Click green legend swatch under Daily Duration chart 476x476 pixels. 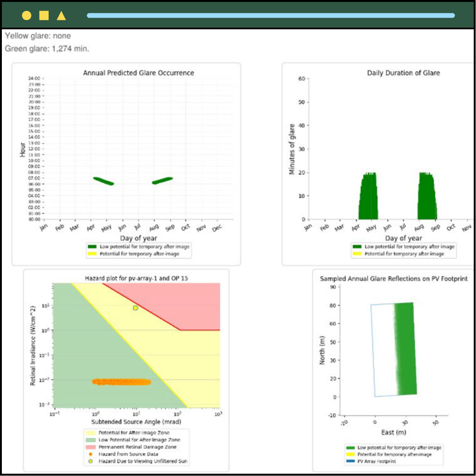point(357,247)
